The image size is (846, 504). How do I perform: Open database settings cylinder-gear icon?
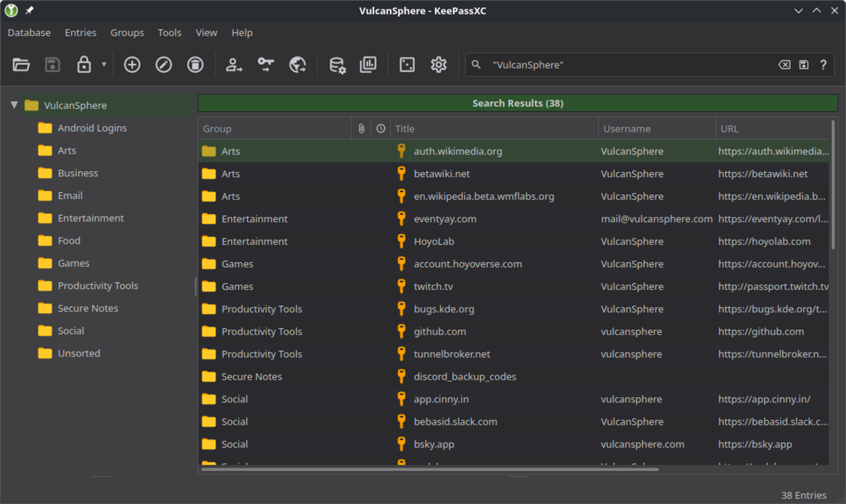(337, 65)
